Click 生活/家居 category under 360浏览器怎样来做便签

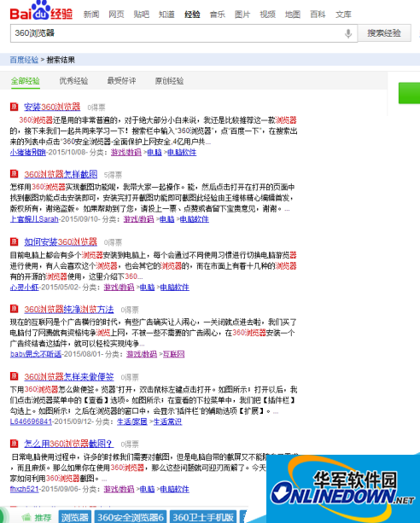(x=132, y=421)
